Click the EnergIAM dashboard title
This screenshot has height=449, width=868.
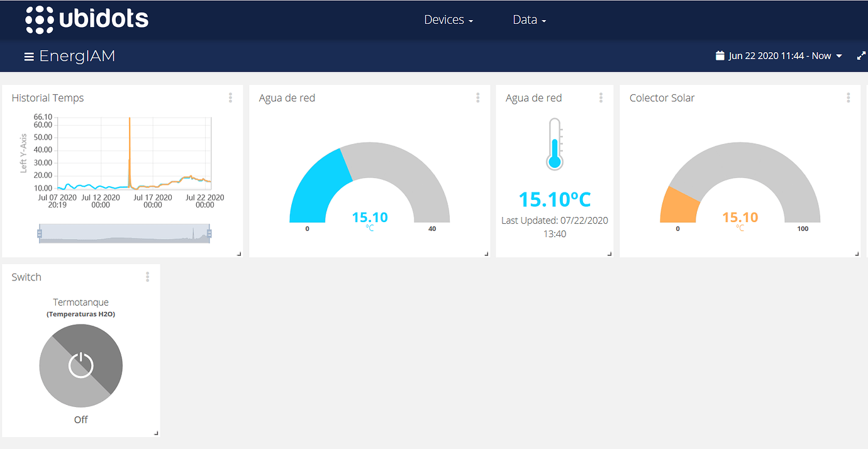[x=77, y=55]
